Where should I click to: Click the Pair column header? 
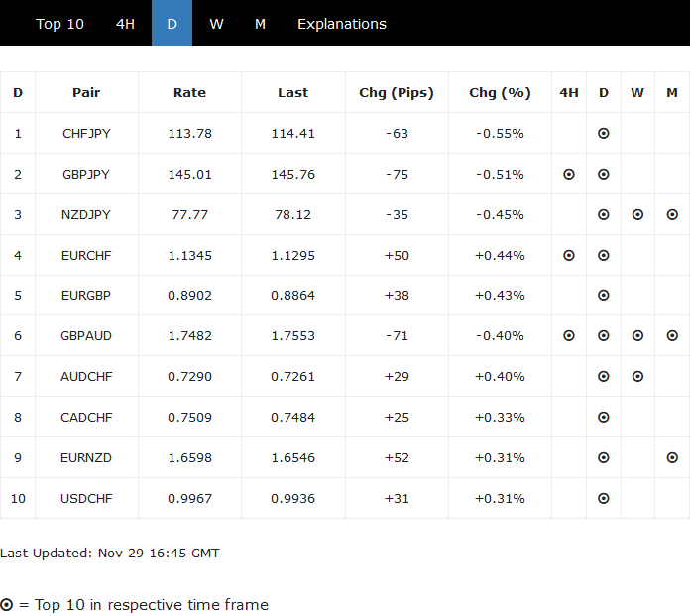pos(86,92)
